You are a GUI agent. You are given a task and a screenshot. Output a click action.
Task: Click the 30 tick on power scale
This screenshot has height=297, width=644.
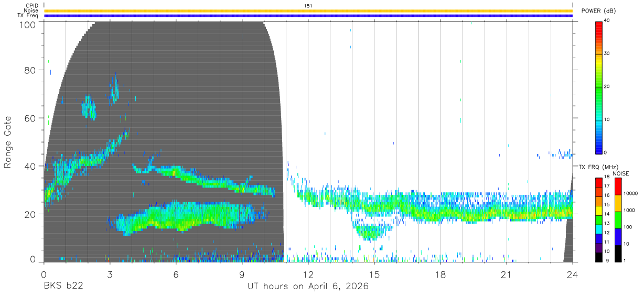click(x=607, y=54)
